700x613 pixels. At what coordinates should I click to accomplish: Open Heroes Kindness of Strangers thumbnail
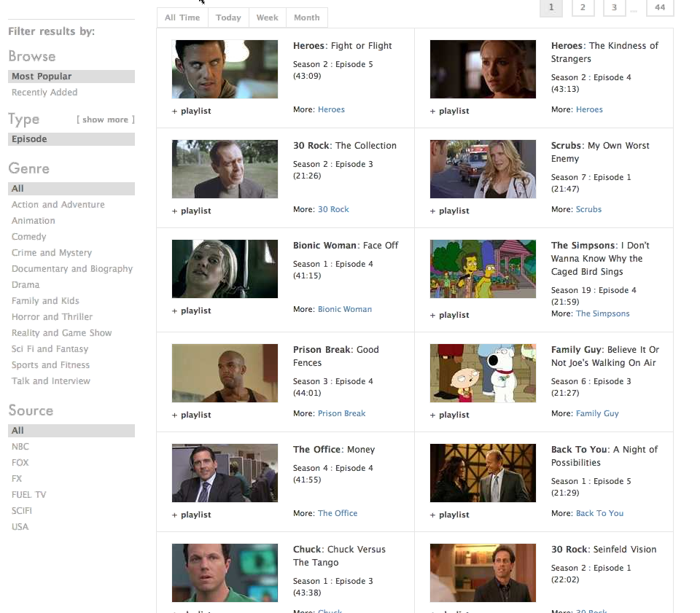(x=483, y=69)
